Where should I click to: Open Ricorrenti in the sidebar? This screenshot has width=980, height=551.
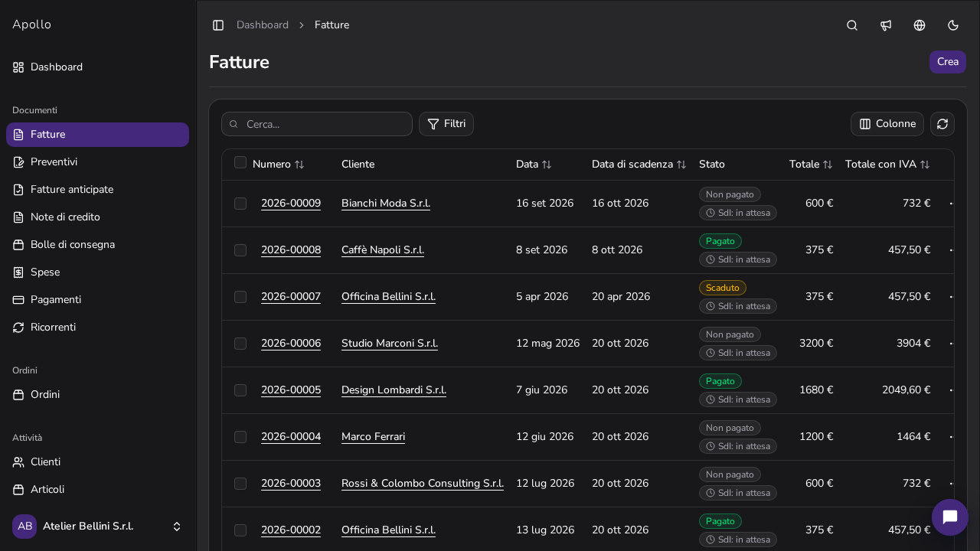coord(97,328)
